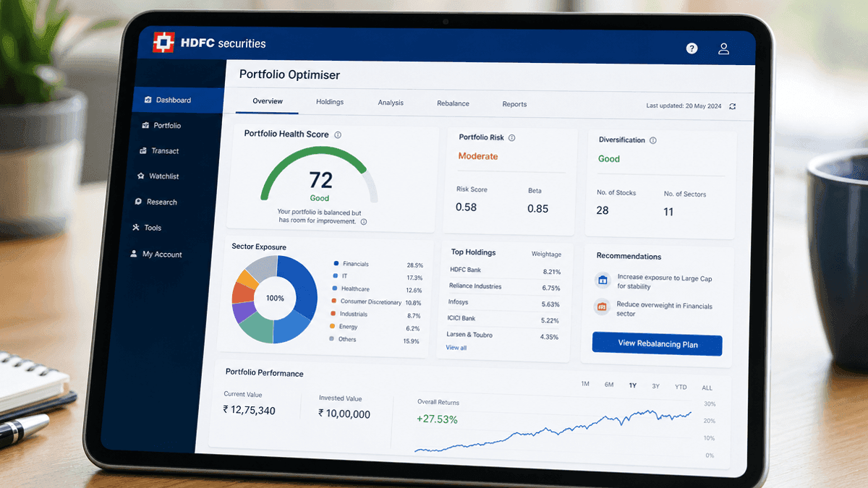Click the Reliance Industries holding row
868x488 pixels.
[504, 287]
